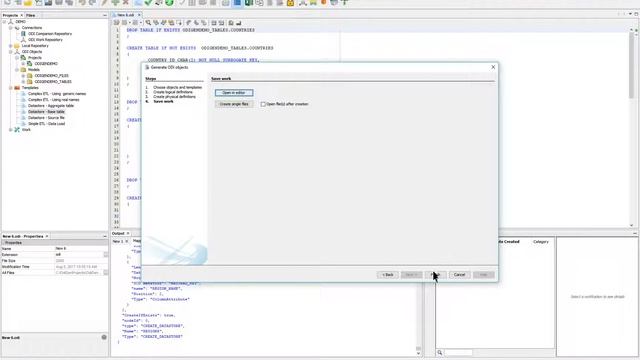The image size is (640, 360).
Task: Click the last icon in the editor toolbar
Action: pos(238,23)
